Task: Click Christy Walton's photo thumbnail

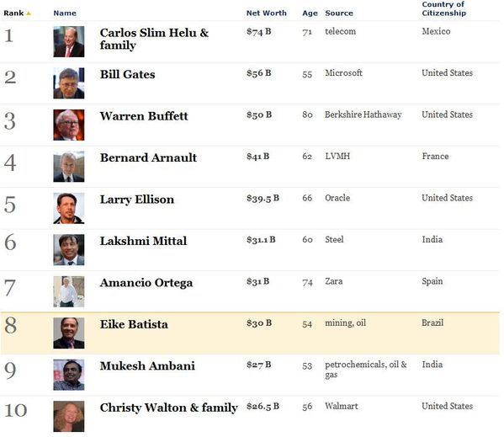Action: coord(69,416)
